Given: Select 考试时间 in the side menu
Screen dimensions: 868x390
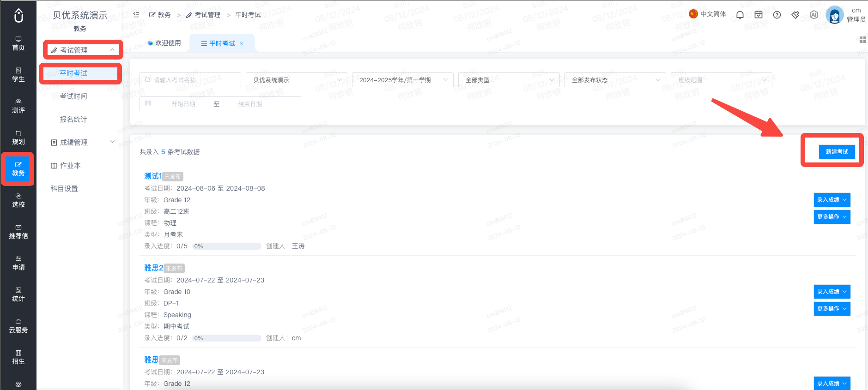Looking at the screenshot, I should coord(73,96).
